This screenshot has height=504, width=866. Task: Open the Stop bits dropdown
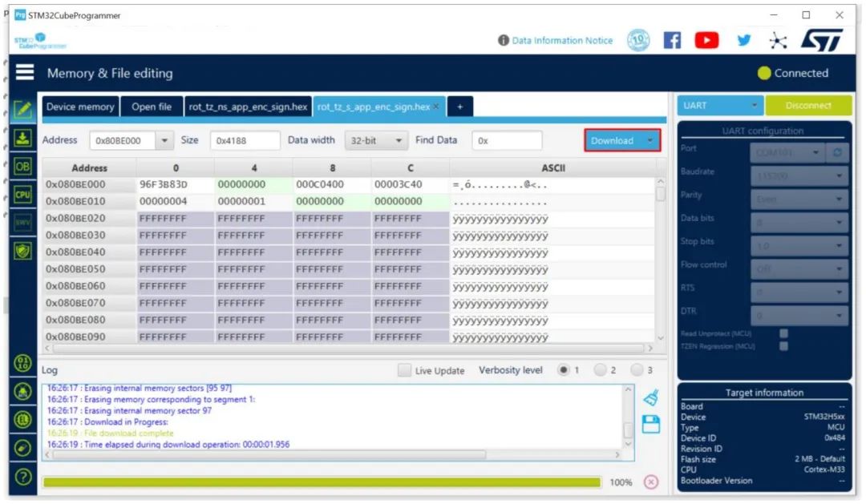(798, 245)
